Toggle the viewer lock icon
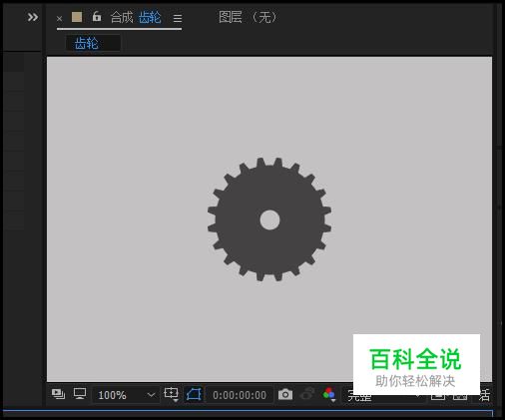Image resolution: width=505 pixels, height=420 pixels. point(97,16)
